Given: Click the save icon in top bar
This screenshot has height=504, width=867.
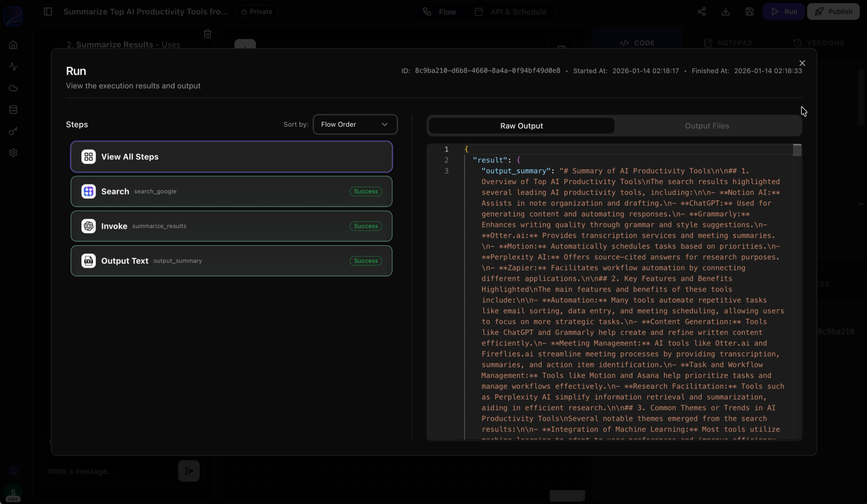Looking at the screenshot, I should pos(750,12).
